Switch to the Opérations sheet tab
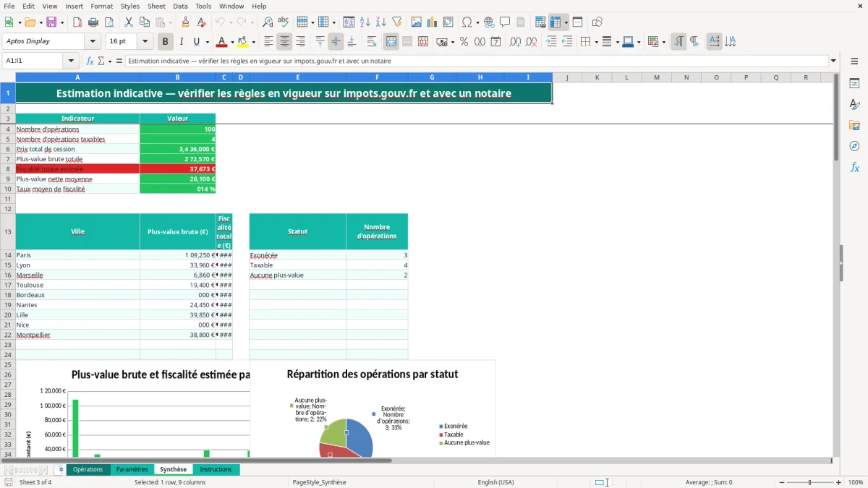868x488 pixels. pyautogui.click(x=88, y=469)
